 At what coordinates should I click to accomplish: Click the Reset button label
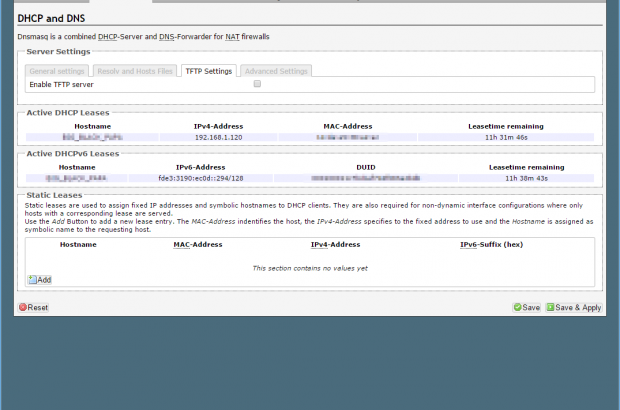[x=37, y=308]
